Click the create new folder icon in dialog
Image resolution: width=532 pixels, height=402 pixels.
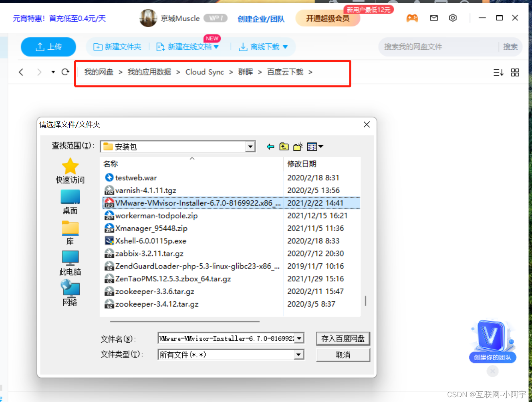click(x=298, y=147)
